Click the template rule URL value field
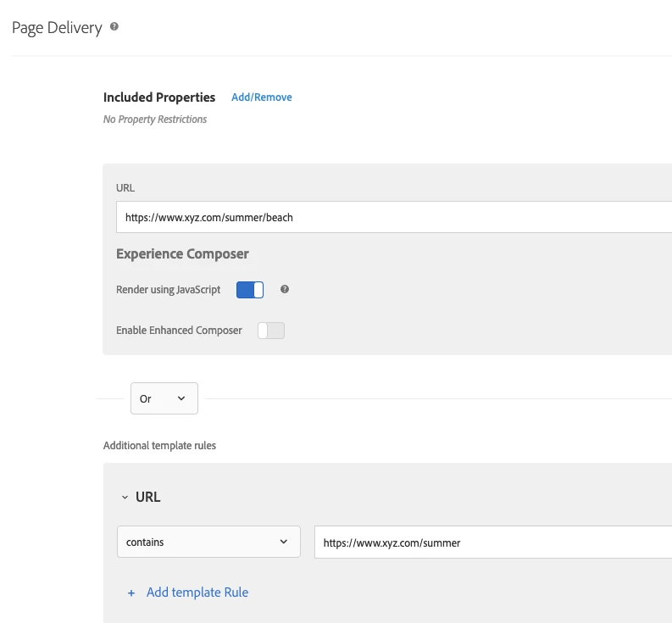Viewport: 672px width, 623px height. coord(492,542)
